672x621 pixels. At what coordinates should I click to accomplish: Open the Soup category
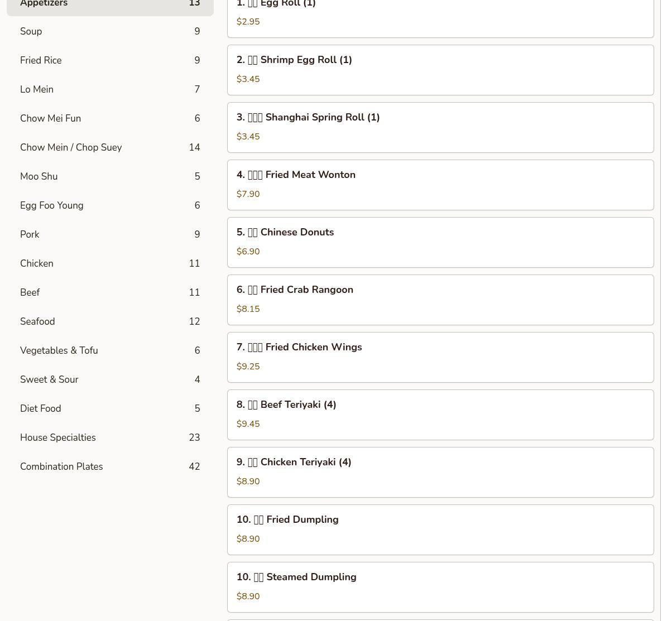click(110, 31)
